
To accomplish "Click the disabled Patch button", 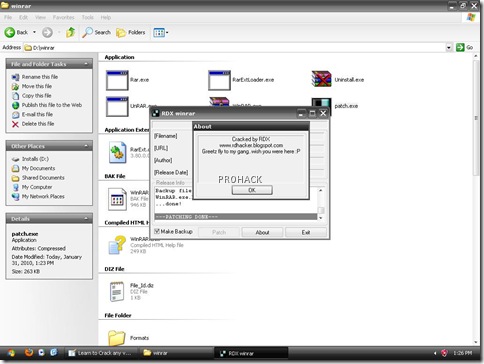I will 219,232.
